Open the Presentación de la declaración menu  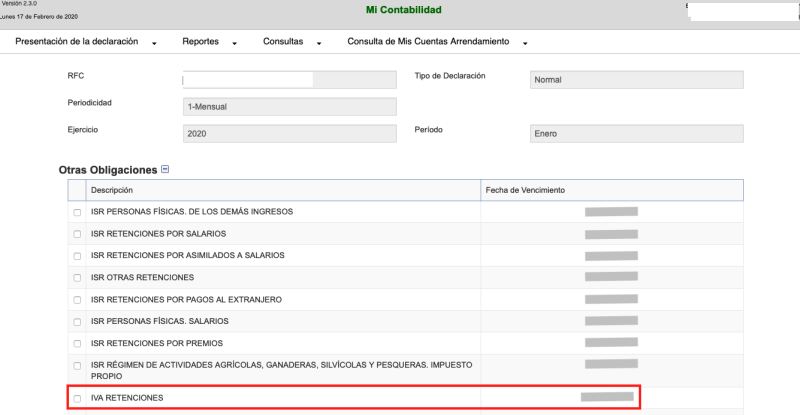[x=77, y=41]
